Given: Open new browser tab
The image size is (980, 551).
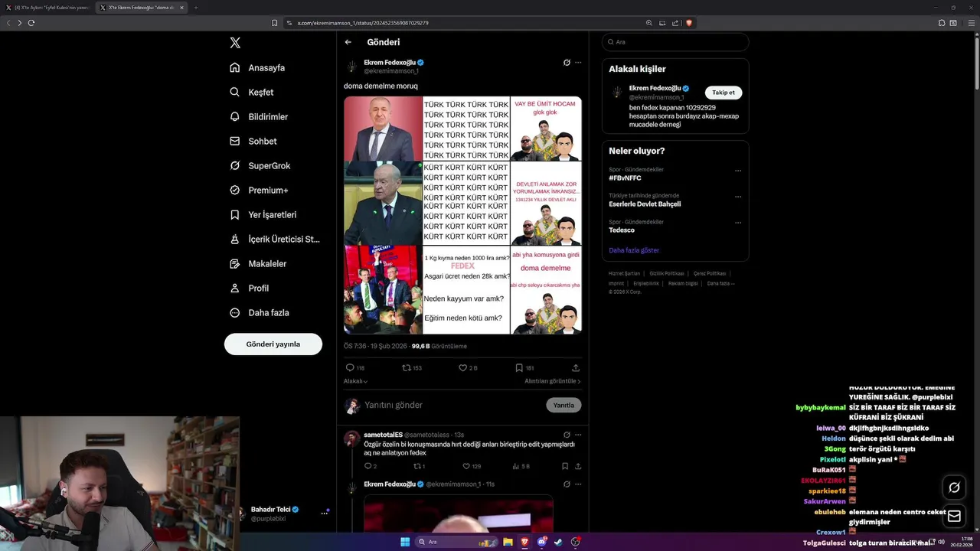Looking at the screenshot, I should (x=195, y=8).
